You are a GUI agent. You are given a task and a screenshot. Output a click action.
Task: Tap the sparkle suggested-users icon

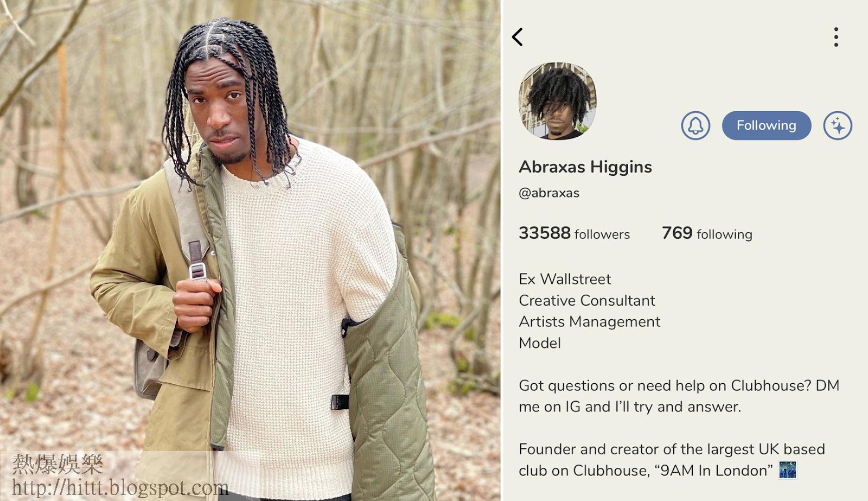coord(838,125)
